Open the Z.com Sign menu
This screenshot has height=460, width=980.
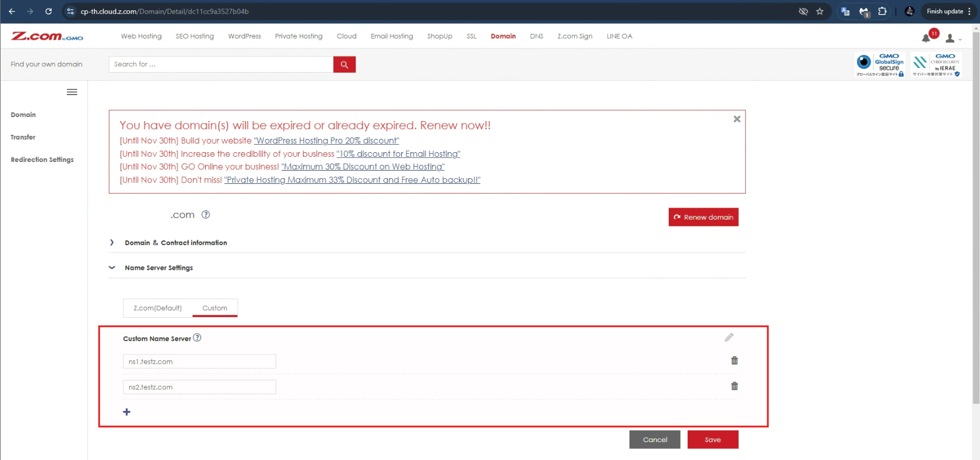(575, 36)
